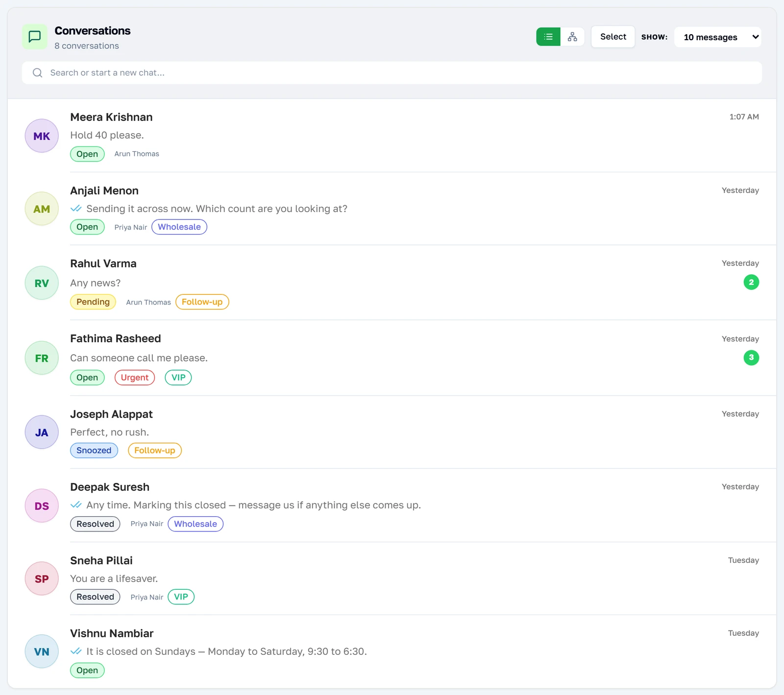Open the Sneha Pillai conversation
Viewport: 784px width, 695px height.
tap(392, 578)
